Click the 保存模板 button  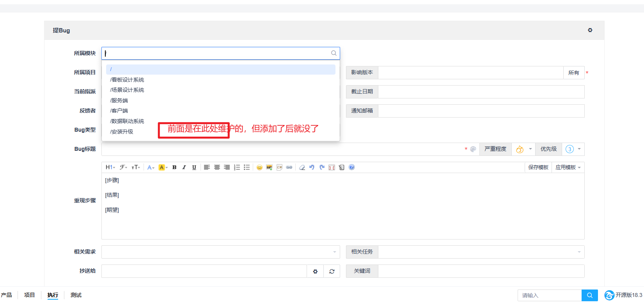tap(538, 167)
